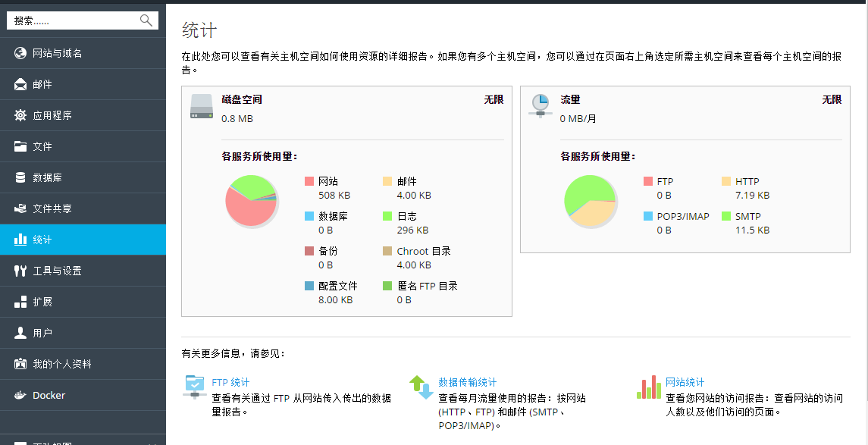Screen dimensions: 868x445
Task: Click the bar chart icon beside 统计
Action: (20, 239)
